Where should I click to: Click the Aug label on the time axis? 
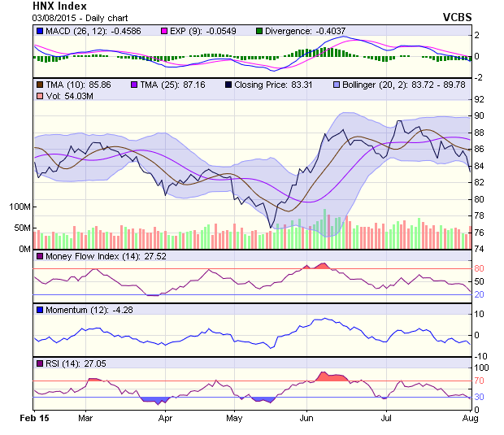tap(469, 419)
